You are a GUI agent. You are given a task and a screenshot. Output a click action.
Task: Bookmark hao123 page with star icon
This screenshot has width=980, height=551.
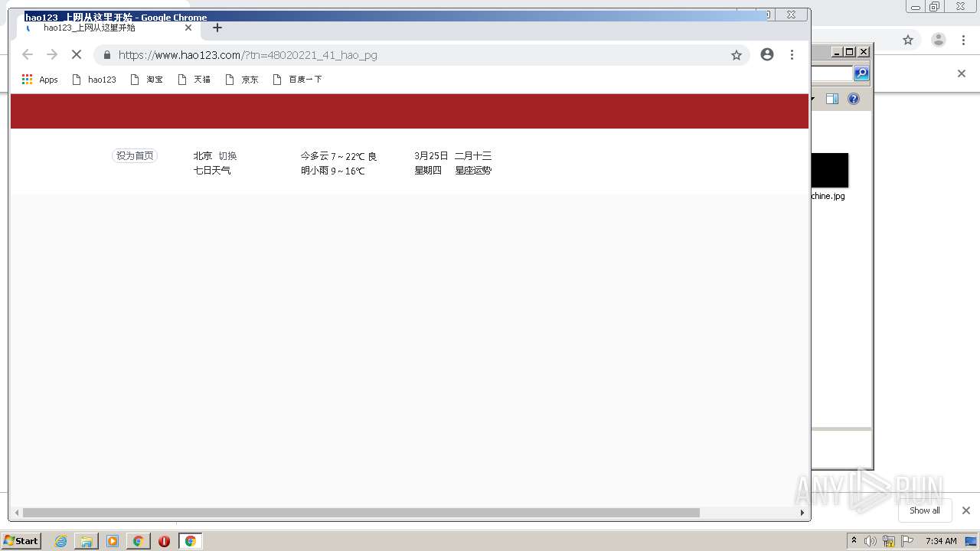tap(737, 55)
